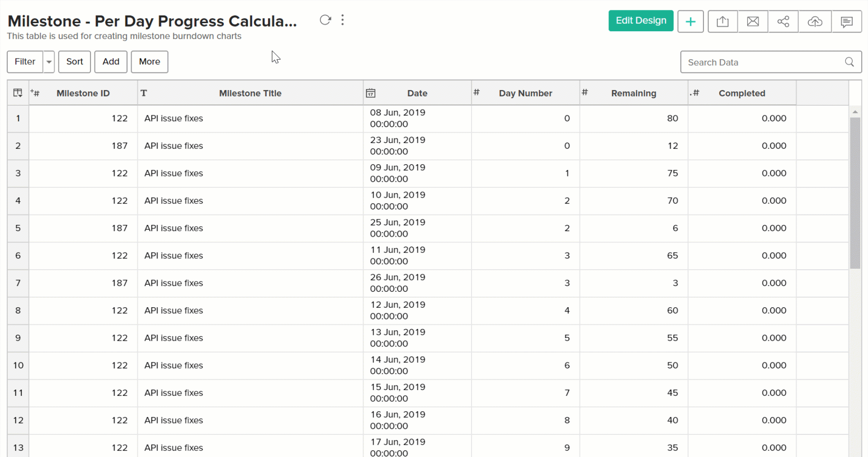
Task: Open the Add menu button
Action: 111,62
